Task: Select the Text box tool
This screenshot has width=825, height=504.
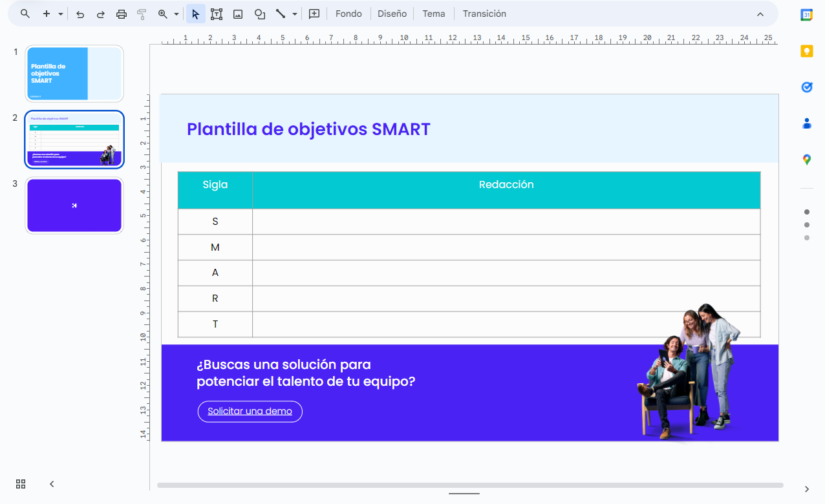Action: point(217,13)
